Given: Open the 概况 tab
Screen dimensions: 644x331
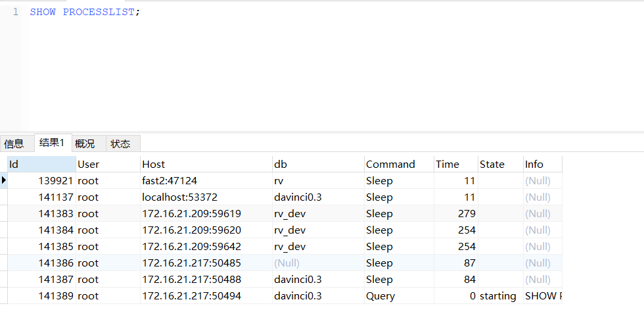Looking at the screenshot, I should 85,143.
